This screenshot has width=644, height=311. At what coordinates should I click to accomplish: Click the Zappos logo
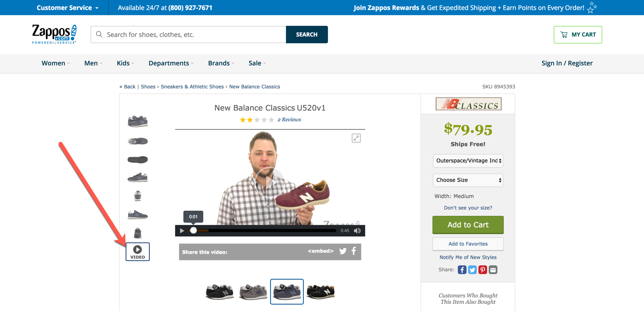click(x=54, y=34)
